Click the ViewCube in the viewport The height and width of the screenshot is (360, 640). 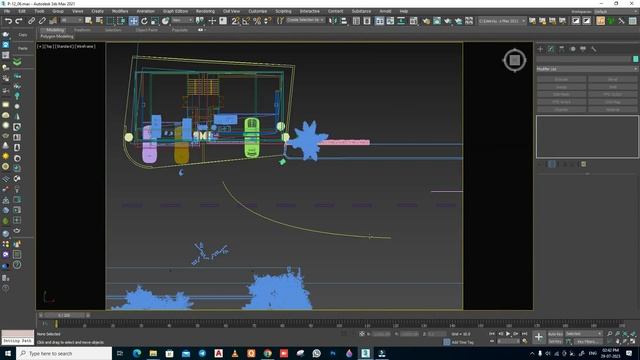(x=514, y=60)
